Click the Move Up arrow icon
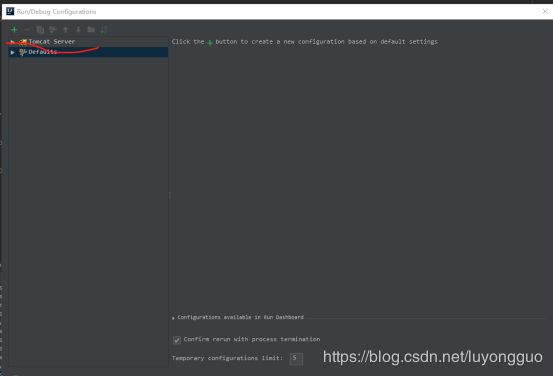The image size is (553, 376). (66, 30)
